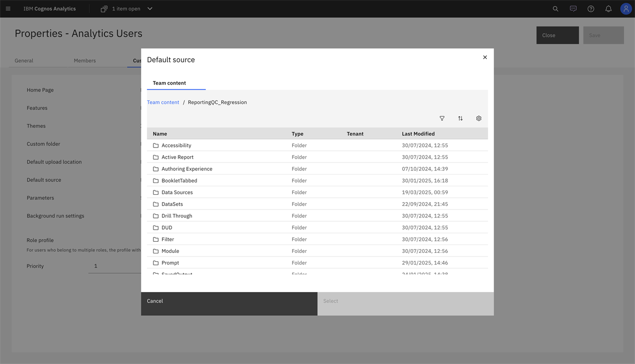
Task: Click the DataSets folder icon
Action: 156,204
